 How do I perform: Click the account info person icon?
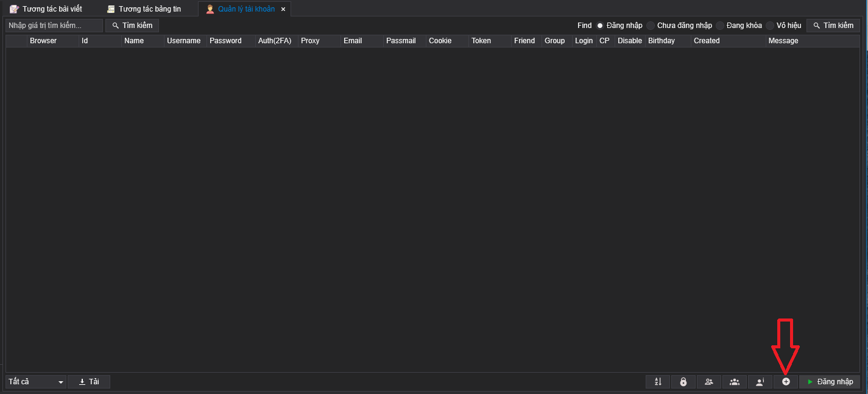click(x=760, y=382)
